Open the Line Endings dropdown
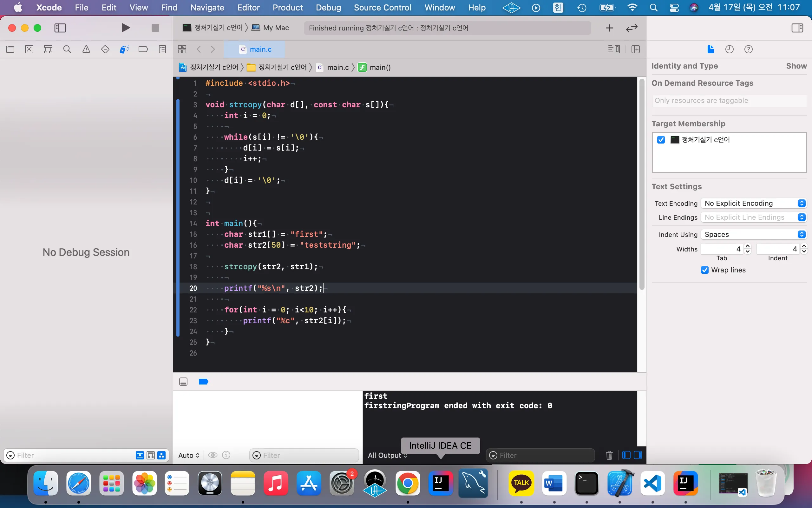812x508 pixels. point(753,217)
